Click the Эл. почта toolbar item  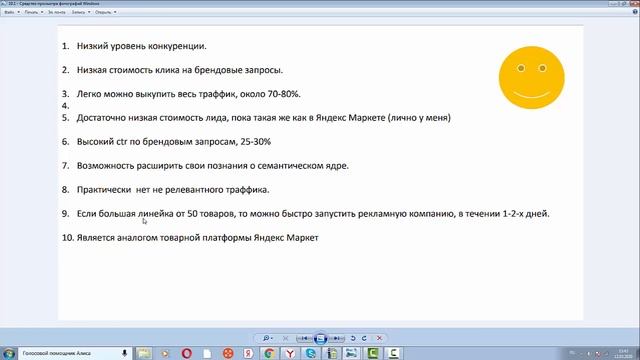57,12
